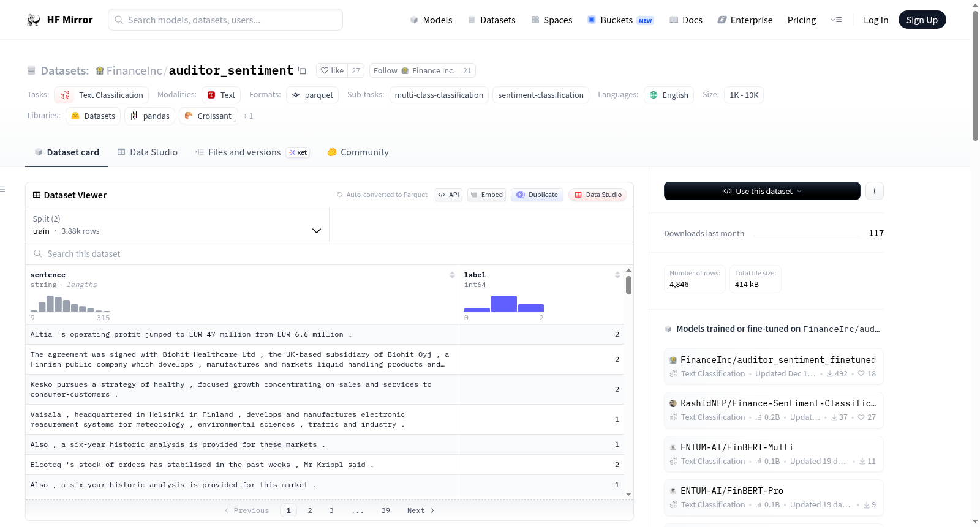Click the Embed button
The image size is (980, 527).
(486, 195)
